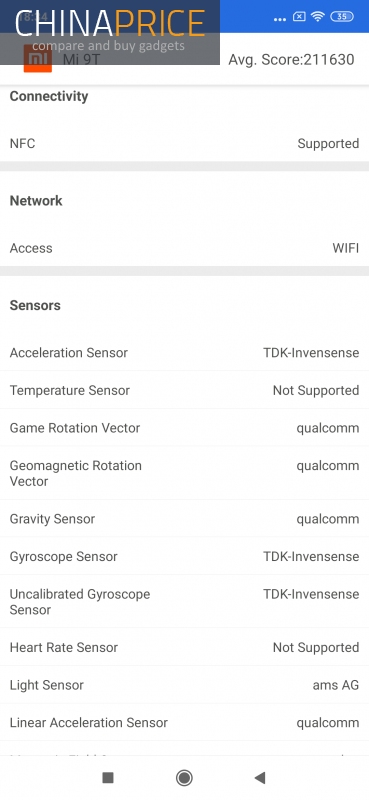
Task: Select the NFC Supported row
Action: pos(184,143)
